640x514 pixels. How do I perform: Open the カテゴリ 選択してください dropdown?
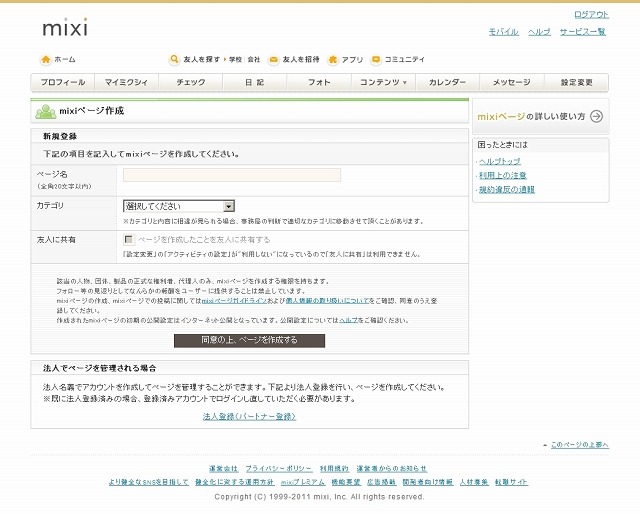[x=179, y=206]
